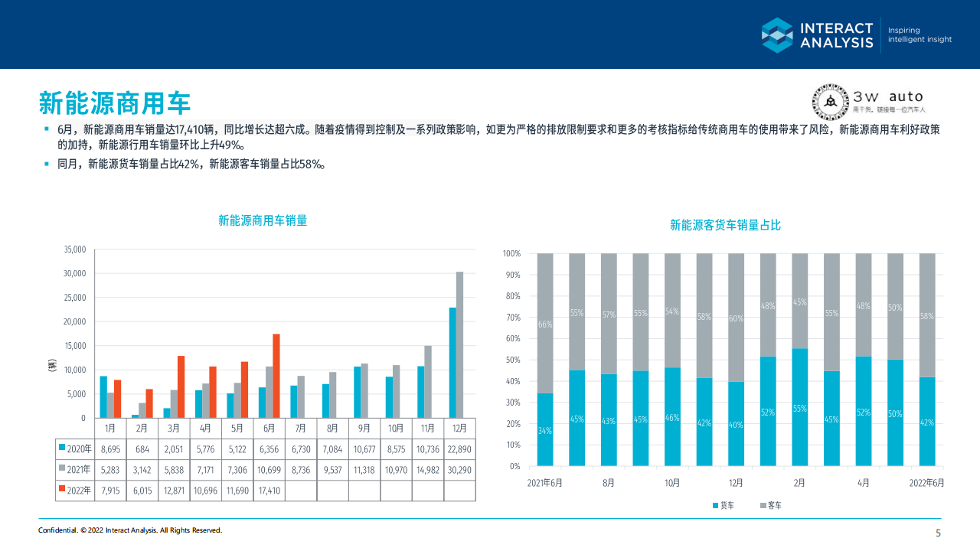Click the 35,000 y-axis label

(x=74, y=249)
